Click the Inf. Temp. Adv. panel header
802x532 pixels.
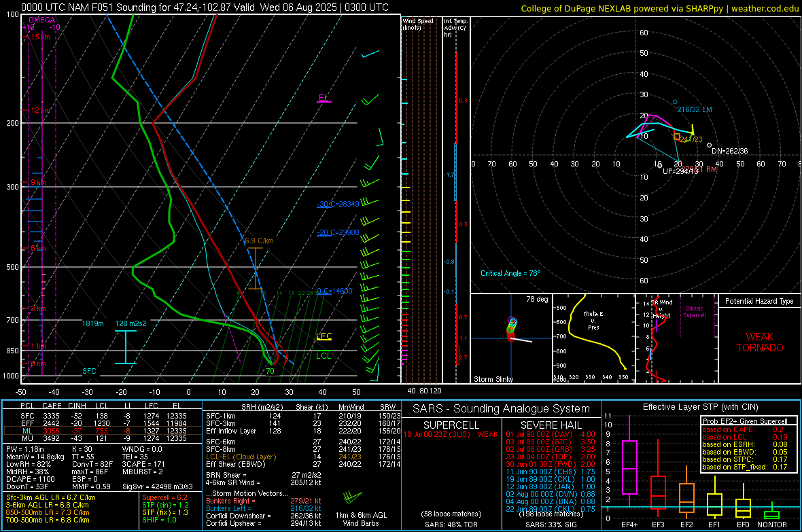(x=455, y=28)
